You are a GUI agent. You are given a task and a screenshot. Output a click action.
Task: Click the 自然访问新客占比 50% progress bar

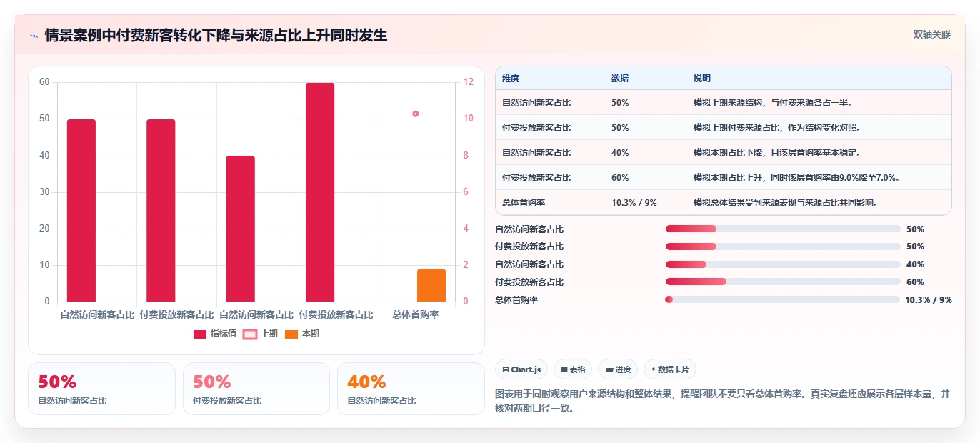point(783,229)
